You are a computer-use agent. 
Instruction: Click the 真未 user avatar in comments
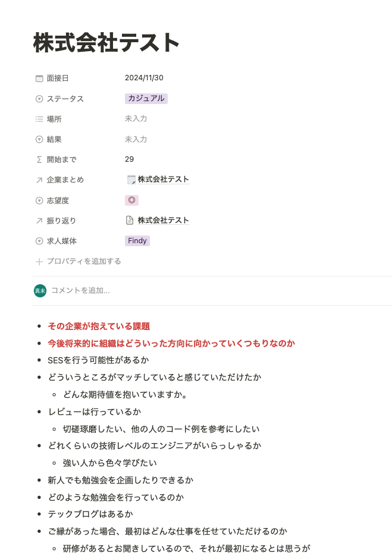[39, 291]
